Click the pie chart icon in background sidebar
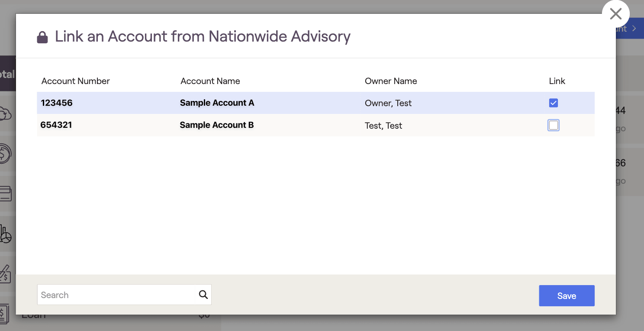Image resolution: width=644 pixels, height=331 pixels. pyautogui.click(x=5, y=234)
